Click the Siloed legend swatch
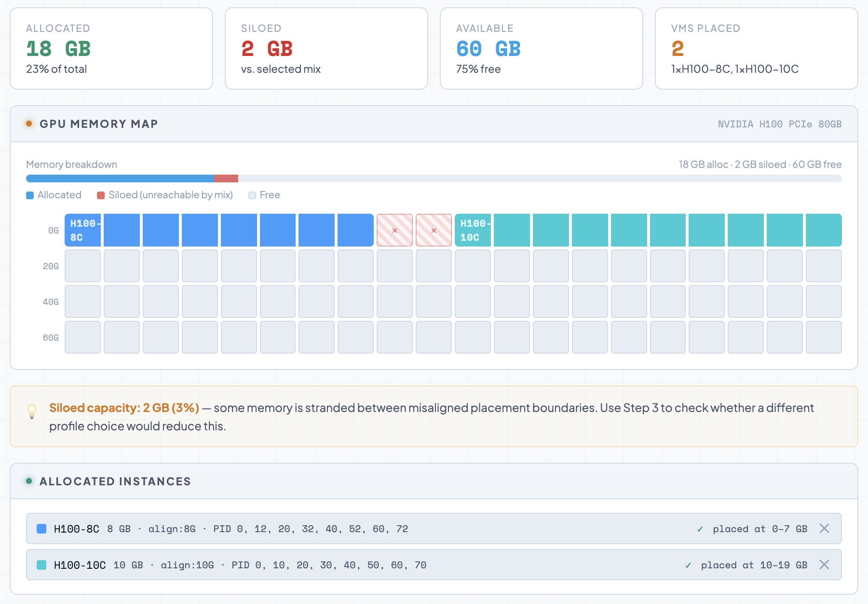This screenshot has width=868, height=604. (101, 195)
